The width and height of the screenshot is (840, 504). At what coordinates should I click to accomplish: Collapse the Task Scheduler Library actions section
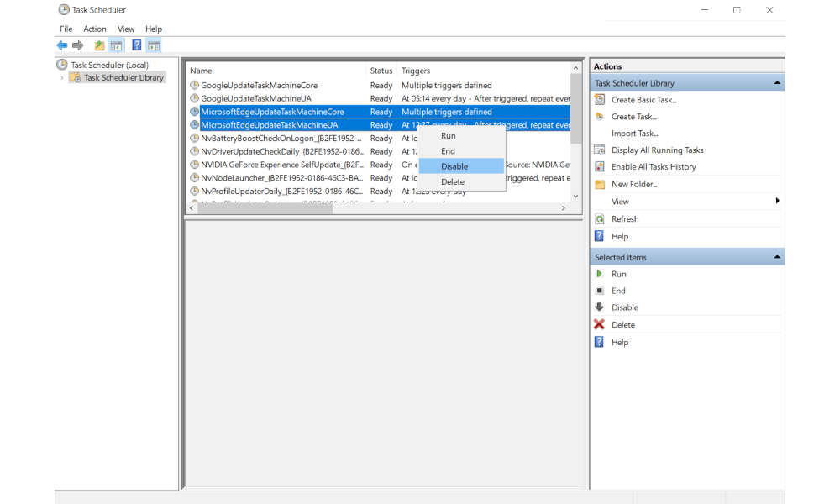pos(777,83)
